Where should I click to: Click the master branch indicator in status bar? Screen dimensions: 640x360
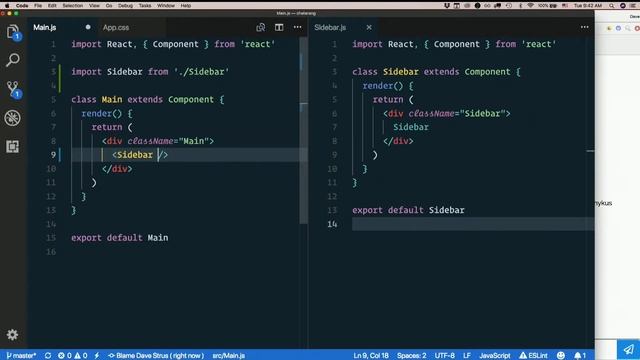21,356
